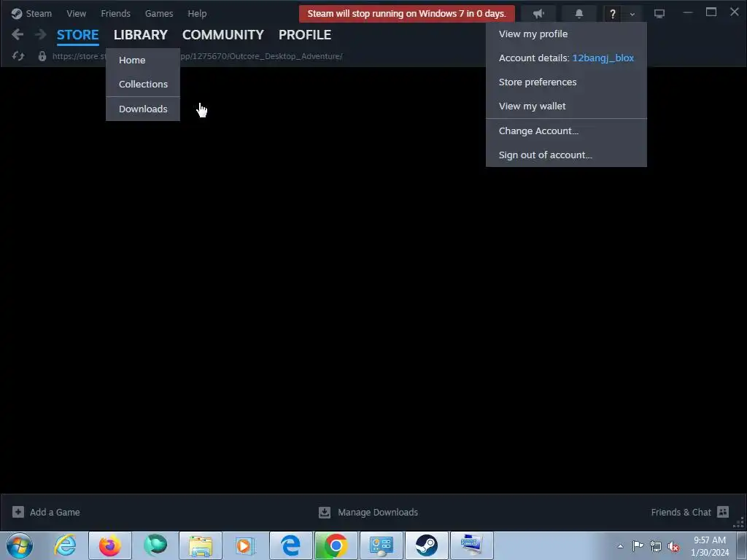Viewport: 747px width, 560px height.
Task: Go forward with the right arrow
Action: pyautogui.click(x=41, y=34)
